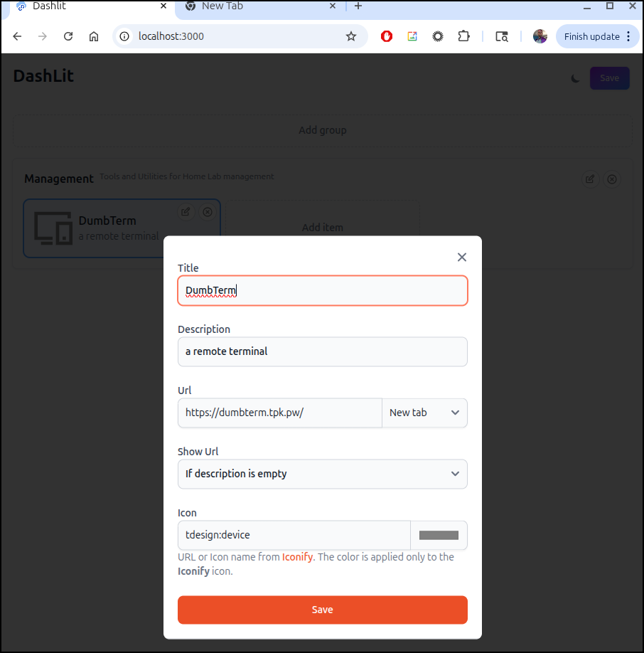Screen dimensions: 644x653
Task: Pick the icon color swatch
Action: (x=439, y=535)
